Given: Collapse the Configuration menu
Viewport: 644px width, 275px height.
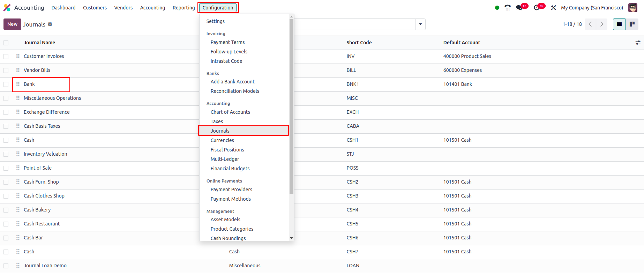Looking at the screenshot, I should tap(218, 8).
